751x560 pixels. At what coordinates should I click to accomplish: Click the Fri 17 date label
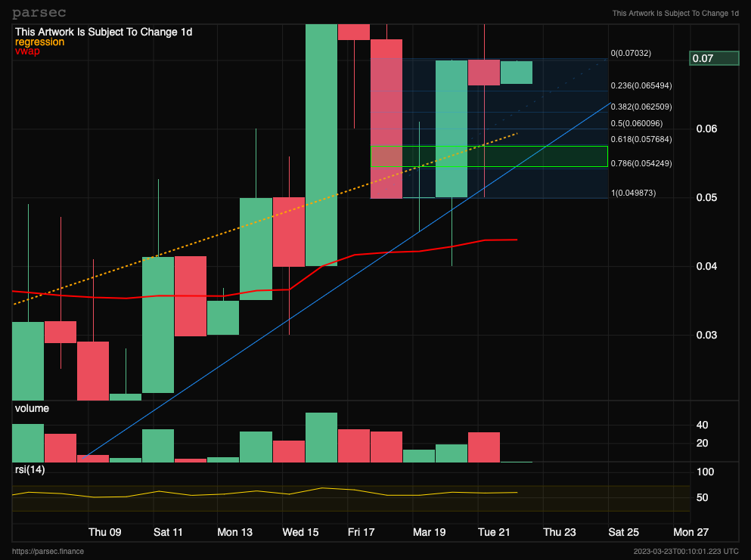[362, 532]
